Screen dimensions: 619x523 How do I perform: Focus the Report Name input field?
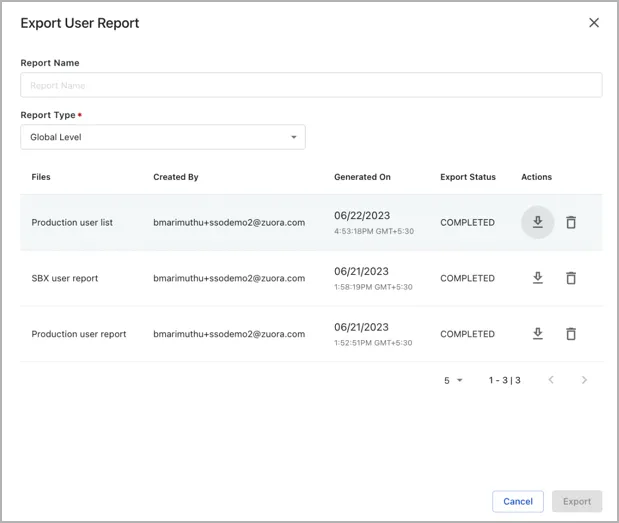[311, 85]
